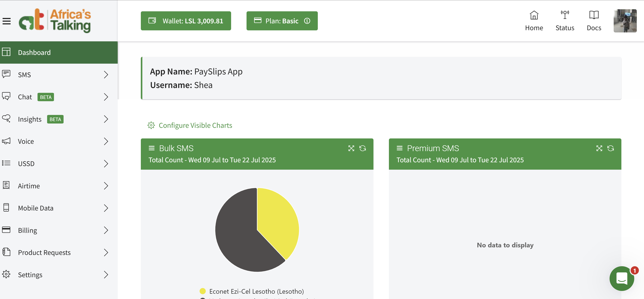The height and width of the screenshot is (299, 644).
Task: Expand the Insights menu chevron
Action: point(106,119)
